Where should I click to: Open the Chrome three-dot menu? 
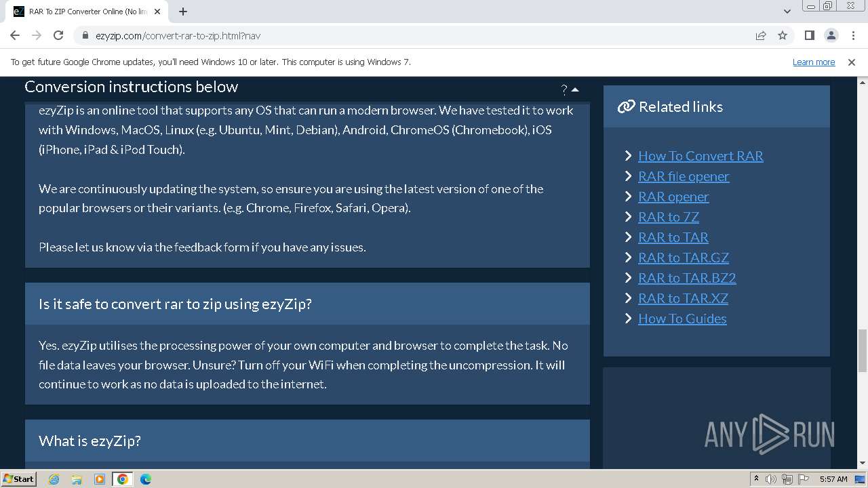pos(852,35)
